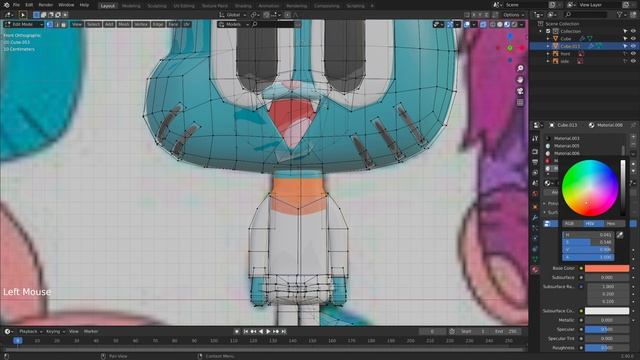
Task: Open the Modifier wrench properties tab
Action: 535,218
